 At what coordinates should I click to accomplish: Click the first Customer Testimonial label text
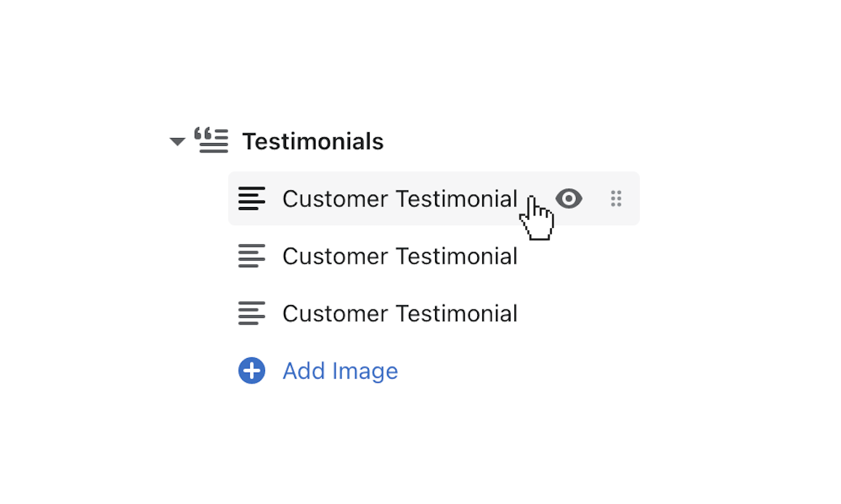coord(399,198)
